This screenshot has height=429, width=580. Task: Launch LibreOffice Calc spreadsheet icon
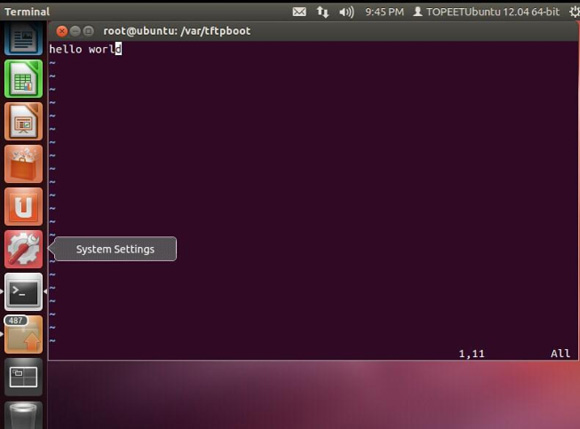pos(23,79)
